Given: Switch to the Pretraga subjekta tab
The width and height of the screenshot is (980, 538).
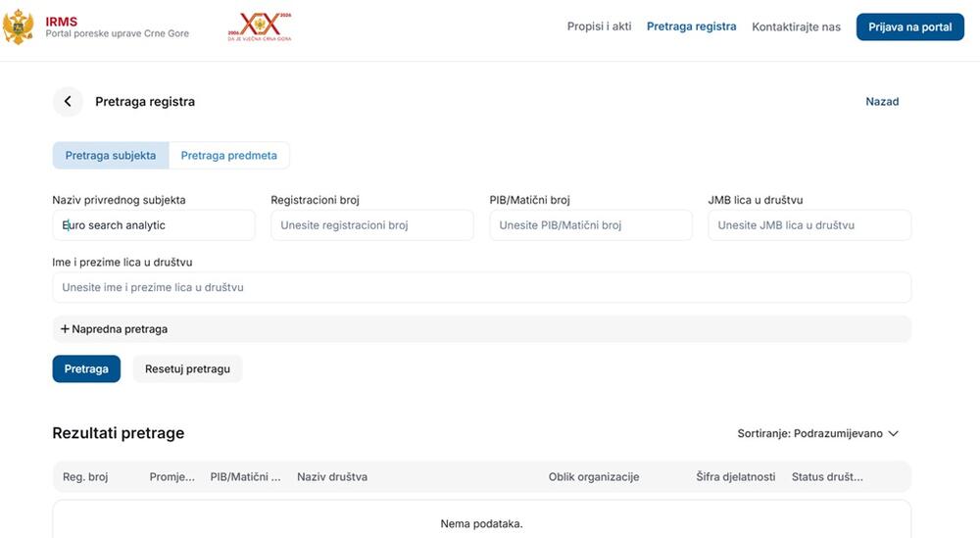Looking at the screenshot, I should coord(111,156).
